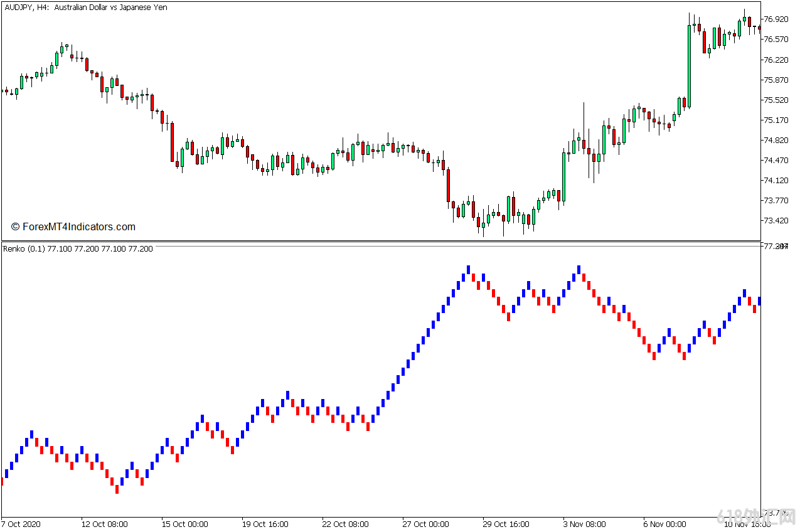800x532 pixels.
Task: Click the 22 Oct 08:00 time axis label
Action: pyautogui.click(x=345, y=524)
